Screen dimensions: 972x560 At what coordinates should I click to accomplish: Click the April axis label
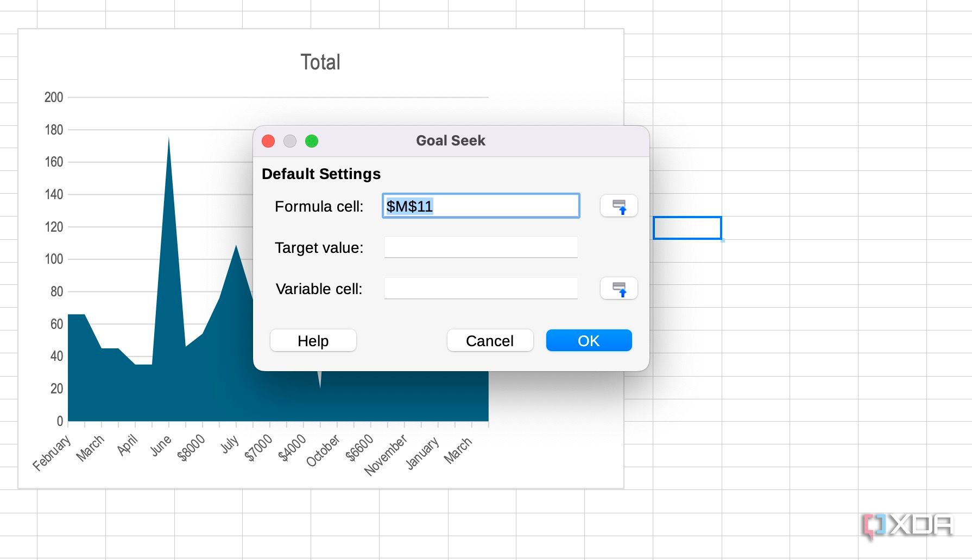(127, 445)
